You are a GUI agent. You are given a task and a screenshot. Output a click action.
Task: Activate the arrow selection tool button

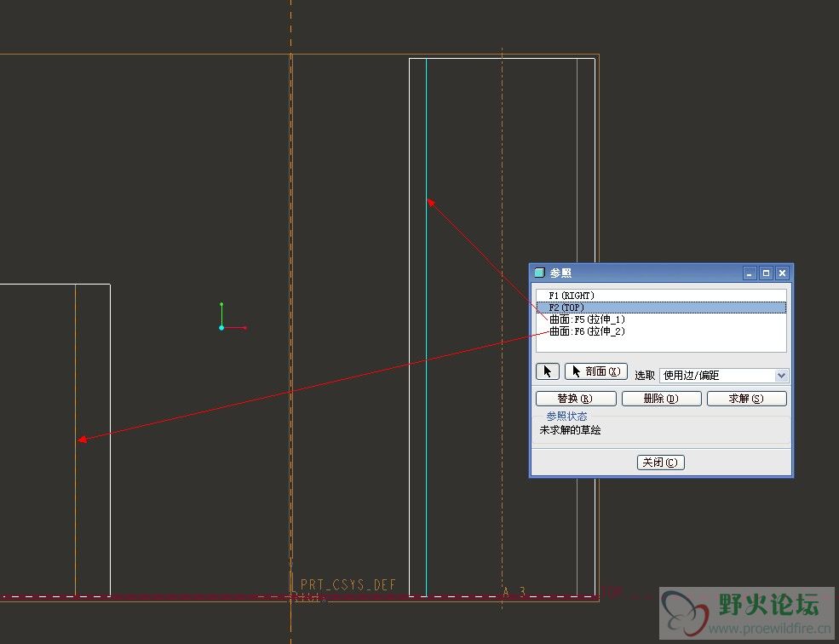click(x=548, y=371)
